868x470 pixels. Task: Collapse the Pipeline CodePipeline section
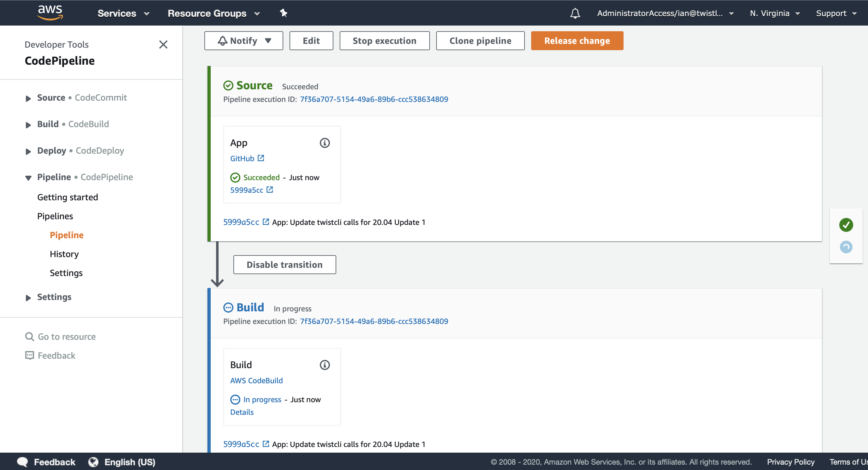coord(28,178)
